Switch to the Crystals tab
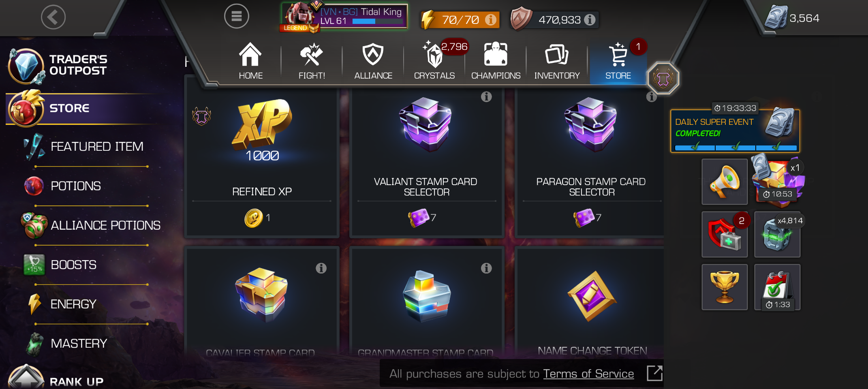The image size is (868, 389). pyautogui.click(x=434, y=61)
